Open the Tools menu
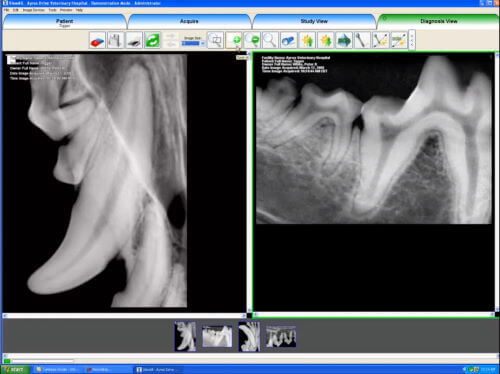This screenshot has height=374, width=500. [x=52, y=10]
